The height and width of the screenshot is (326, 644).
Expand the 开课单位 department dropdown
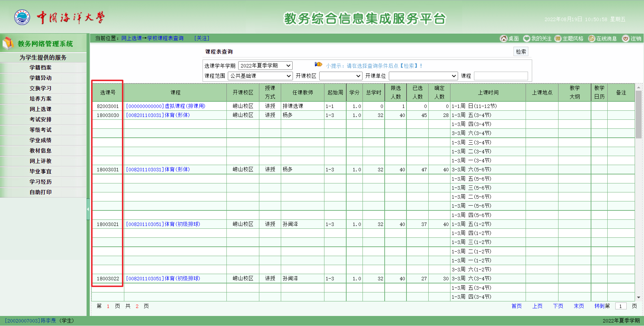pos(423,76)
